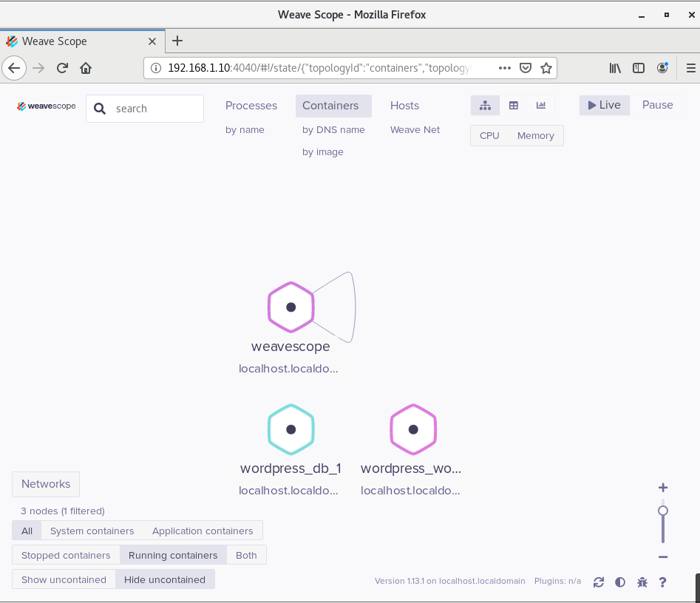Image resolution: width=700 pixels, height=603 pixels.
Task: Open the help question mark icon
Action: [662, 582]
